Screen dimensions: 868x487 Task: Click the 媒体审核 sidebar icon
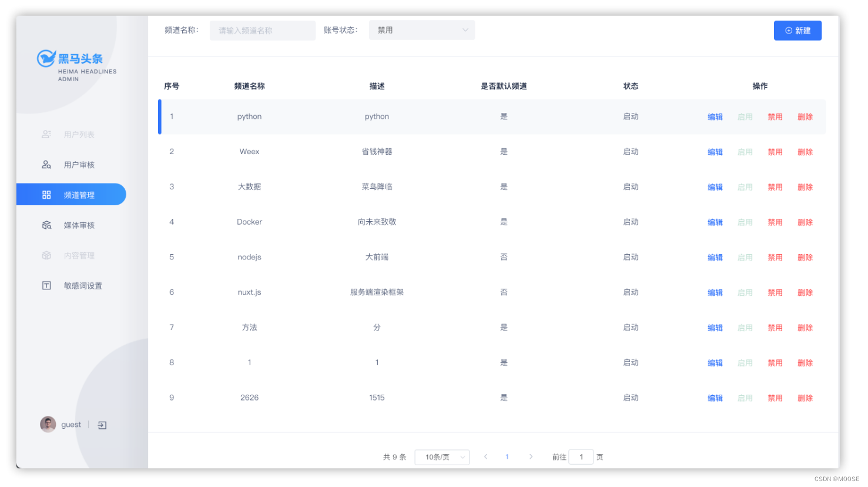tap(46, 225)
